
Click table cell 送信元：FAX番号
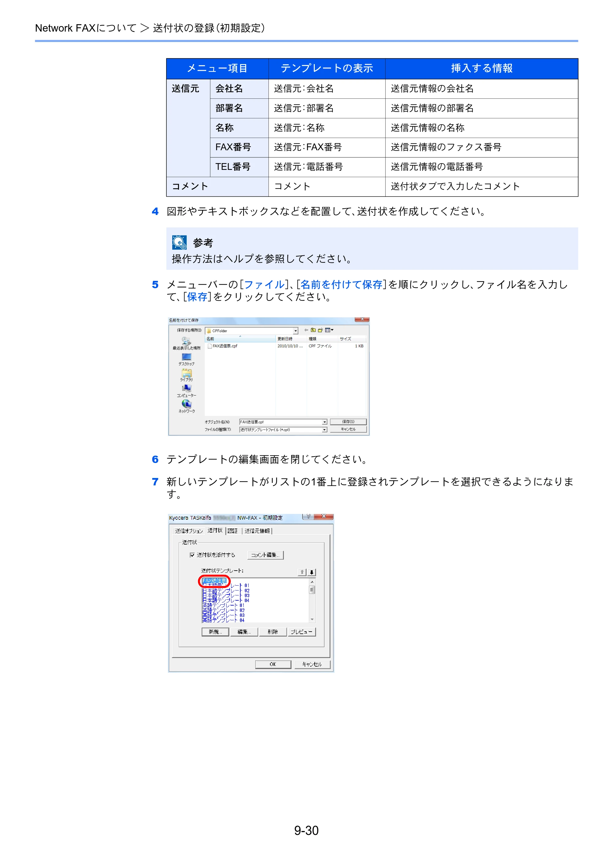pyautogui.click(x=327, y=147)
